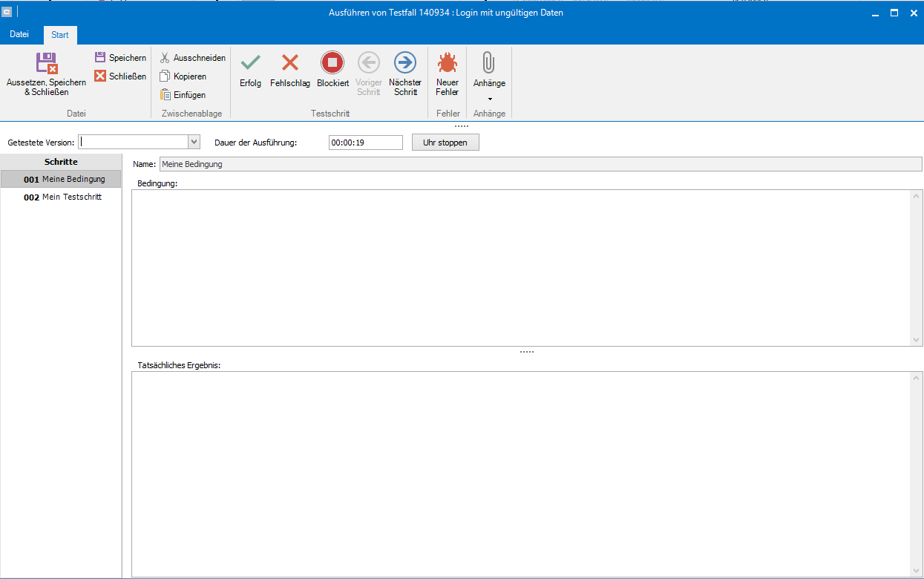The height and width of the screenshot is (579, 924).
Task: Cut with the Ausschneiden scissors icon
Action: (166, 58)
